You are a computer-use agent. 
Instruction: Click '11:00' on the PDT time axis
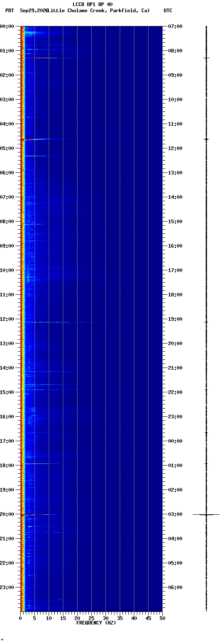tap(7, 295)
